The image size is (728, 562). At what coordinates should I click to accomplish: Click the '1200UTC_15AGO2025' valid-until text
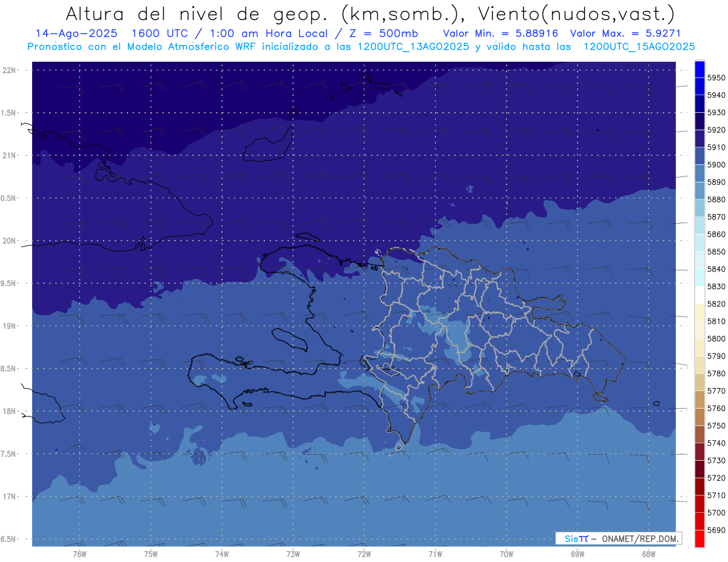[x=639, y=47]
